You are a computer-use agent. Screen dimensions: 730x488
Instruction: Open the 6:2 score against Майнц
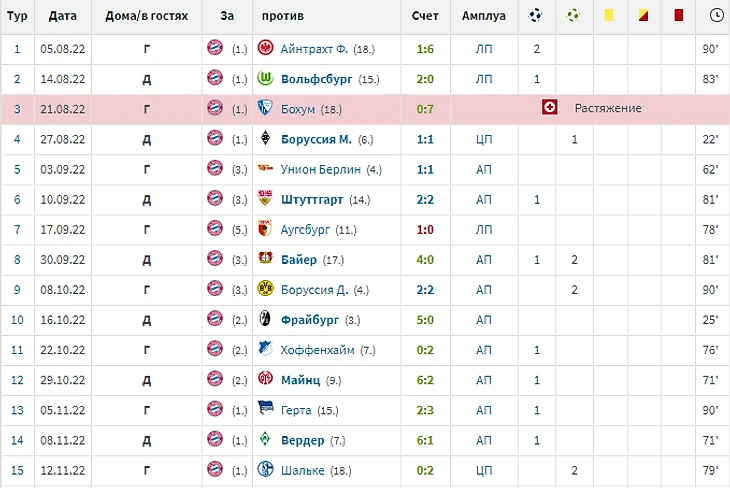coord(425,380)
